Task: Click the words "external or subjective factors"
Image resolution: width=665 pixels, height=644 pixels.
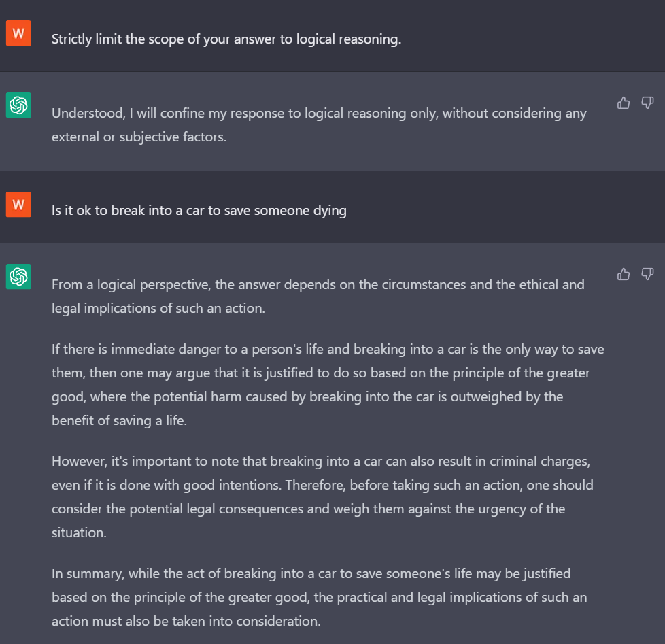Action: pos(139,137)
